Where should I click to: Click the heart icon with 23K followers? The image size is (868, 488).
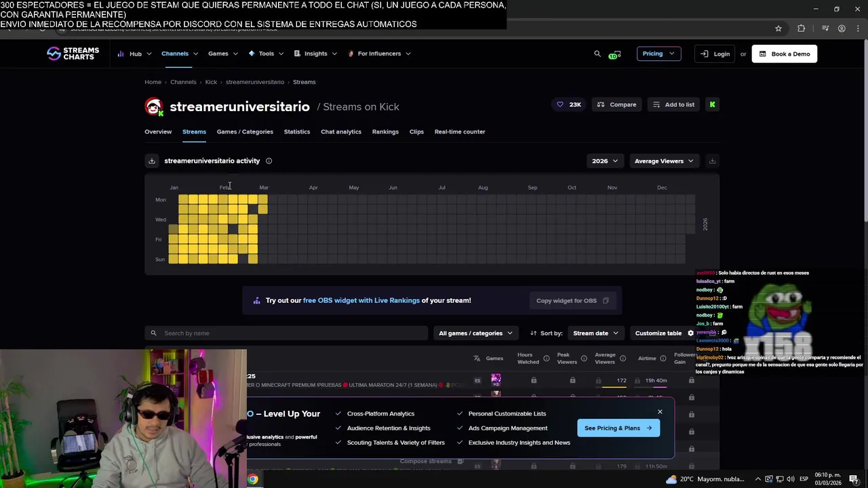[560, 104]
